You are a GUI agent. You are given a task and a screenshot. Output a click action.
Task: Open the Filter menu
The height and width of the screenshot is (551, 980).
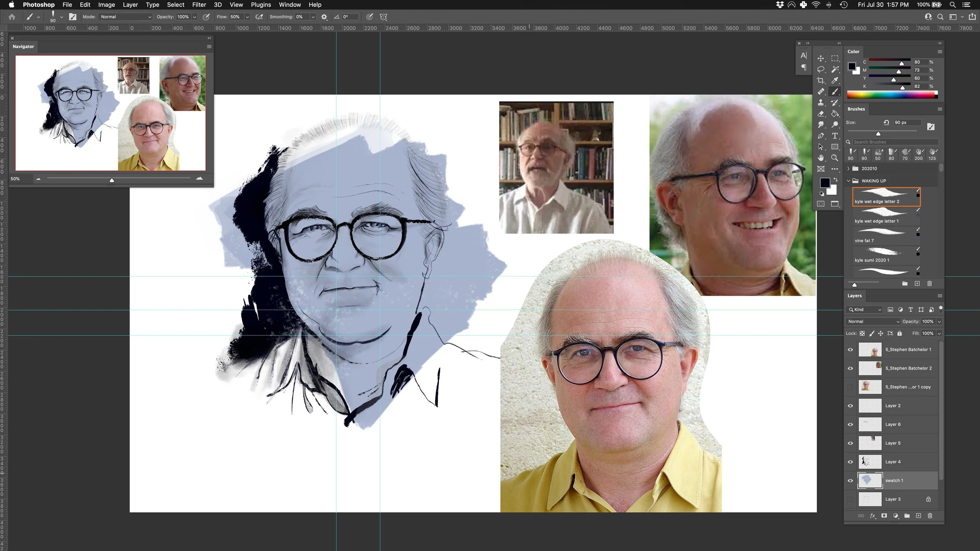(199, 5)
